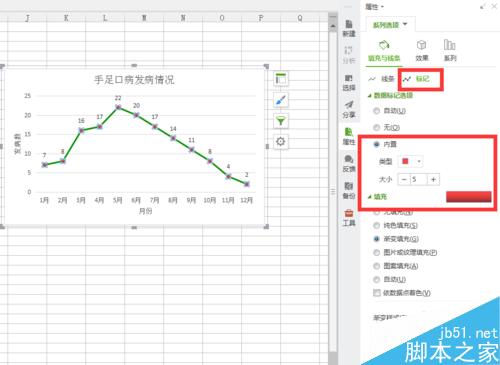Decrease marker size with minus button
The image size is (500, 365).
point(404,180)
